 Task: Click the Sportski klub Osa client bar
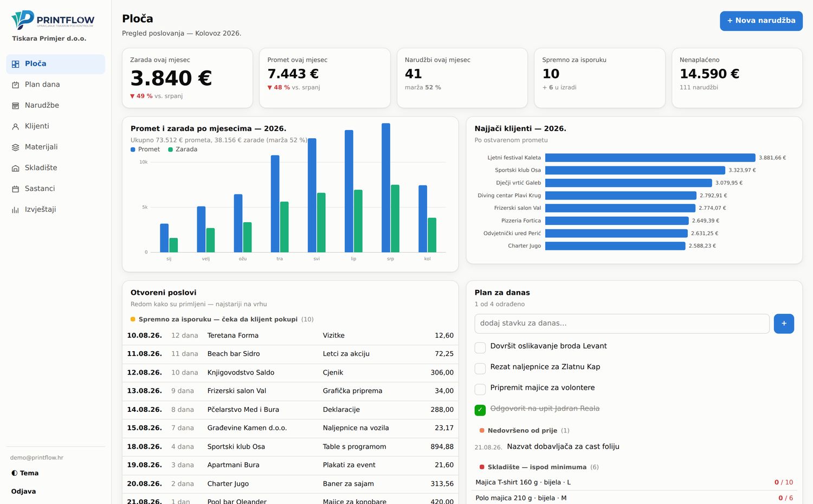tap(635, 170)
